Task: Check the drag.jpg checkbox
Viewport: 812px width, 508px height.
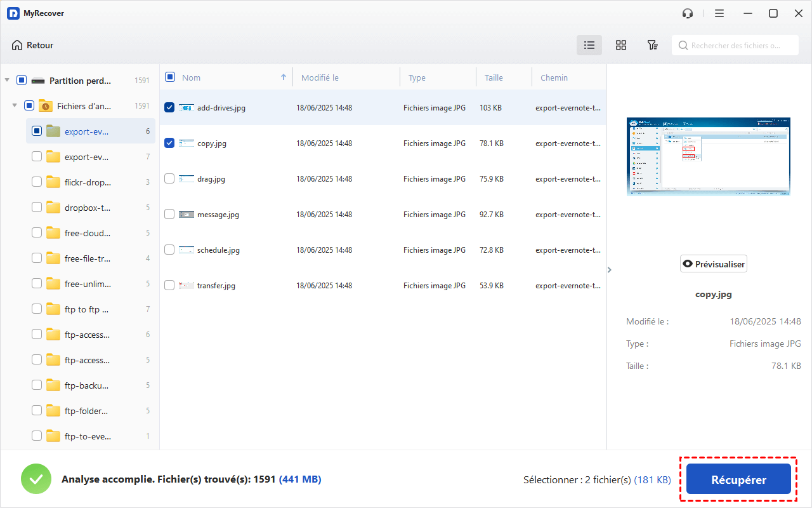Action: [169, 178]
